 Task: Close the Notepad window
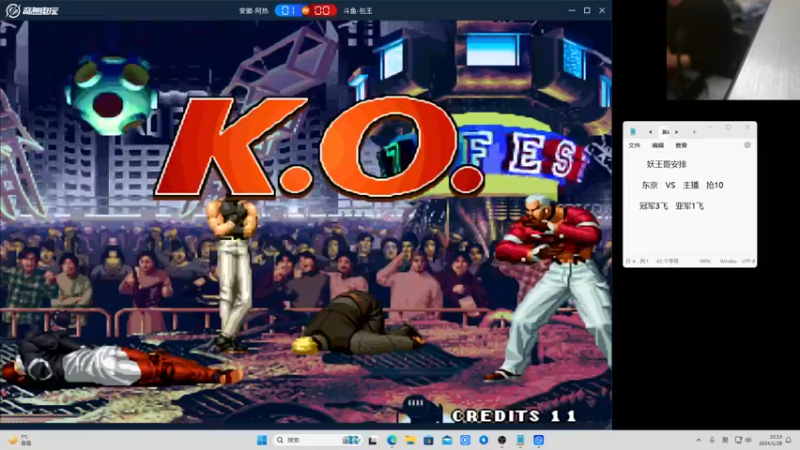[x=747, y=128]
